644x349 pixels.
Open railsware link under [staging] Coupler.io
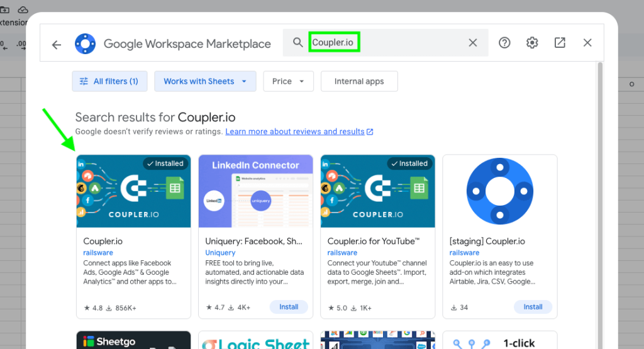tap(464, 253)
